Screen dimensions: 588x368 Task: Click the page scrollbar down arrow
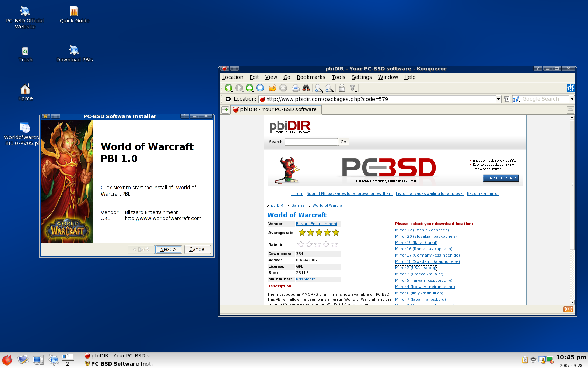[x=572, y=302]
